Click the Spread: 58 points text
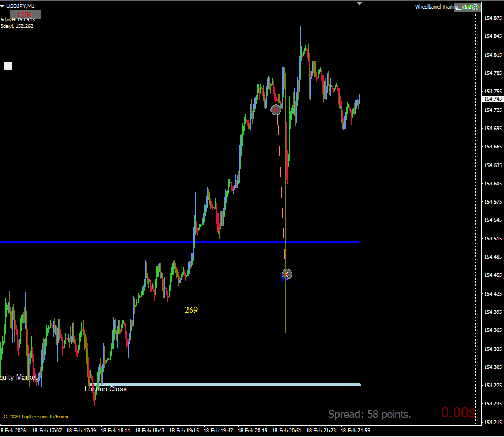 point(370,414)
